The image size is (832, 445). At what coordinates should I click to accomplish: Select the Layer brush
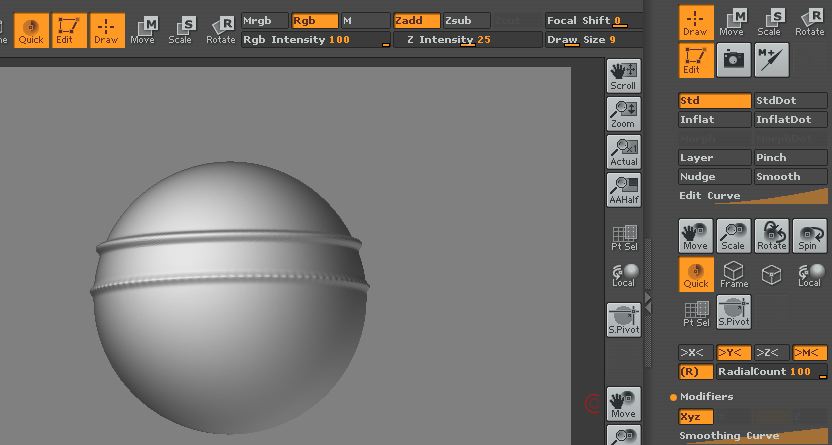(x=715, y=158)
